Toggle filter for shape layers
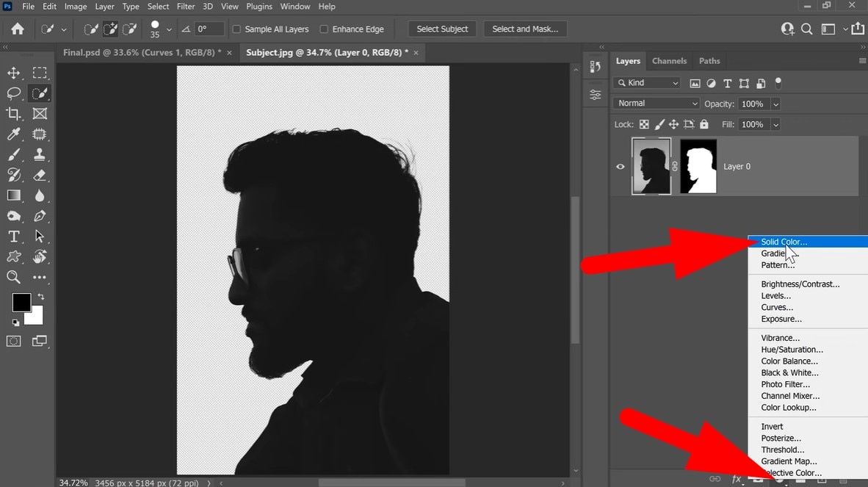The image size is (868, 487). point(744,84)
